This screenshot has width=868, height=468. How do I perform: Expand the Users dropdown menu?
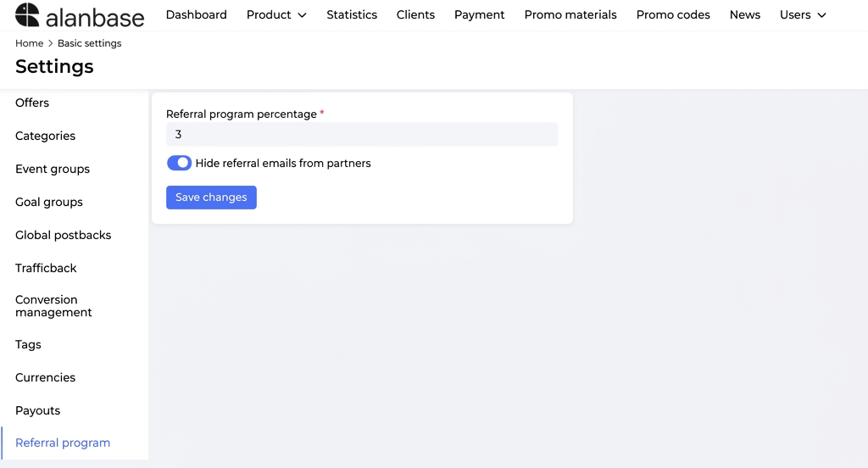(803, 15)
